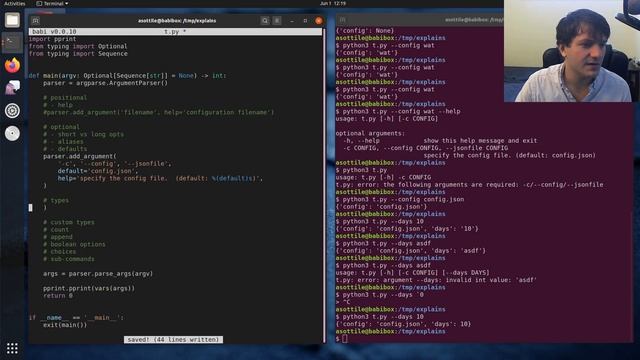Image resolution: width=640 pixels, height=360 pixels.
Task: Click the '> ^C' line in right terminal
Action: 343,302
